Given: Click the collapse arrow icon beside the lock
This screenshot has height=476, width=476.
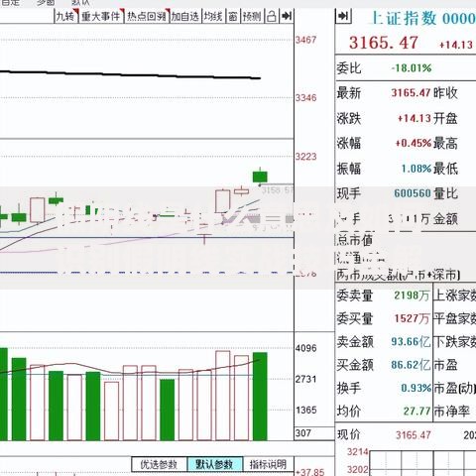Looking at the screenshot, I should click(x=287, y=16).
